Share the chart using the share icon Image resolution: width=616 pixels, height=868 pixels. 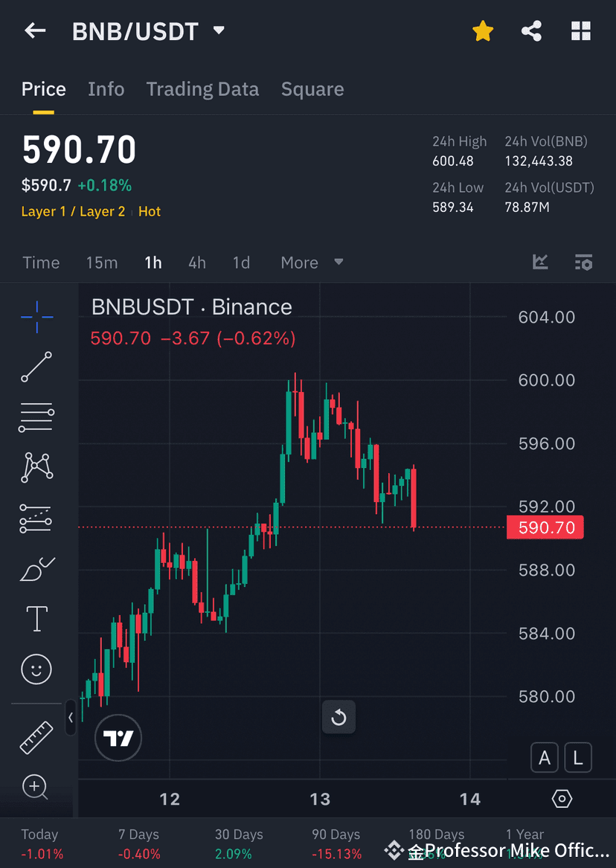pyautogui.click(x=531, y=30)
